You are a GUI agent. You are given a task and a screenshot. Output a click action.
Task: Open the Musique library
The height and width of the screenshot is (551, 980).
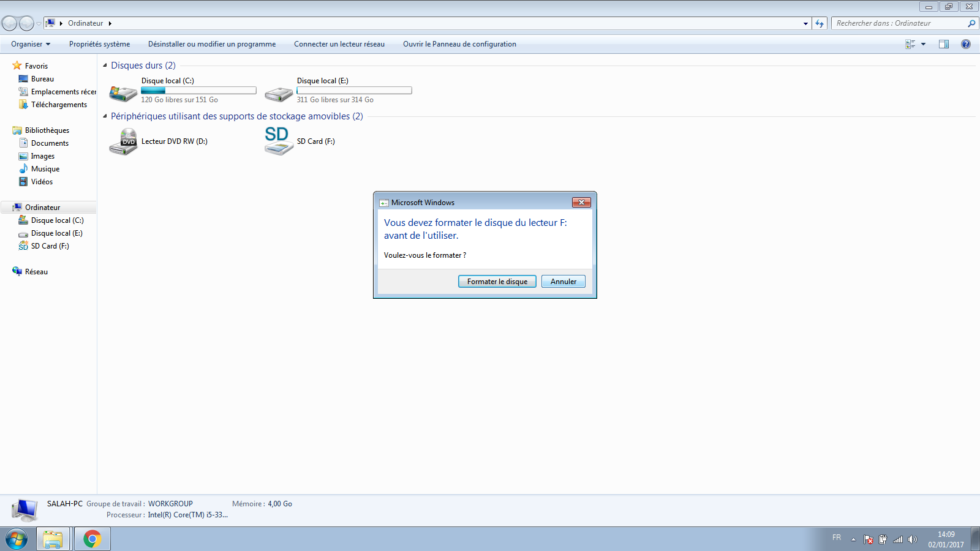(45, 169)
